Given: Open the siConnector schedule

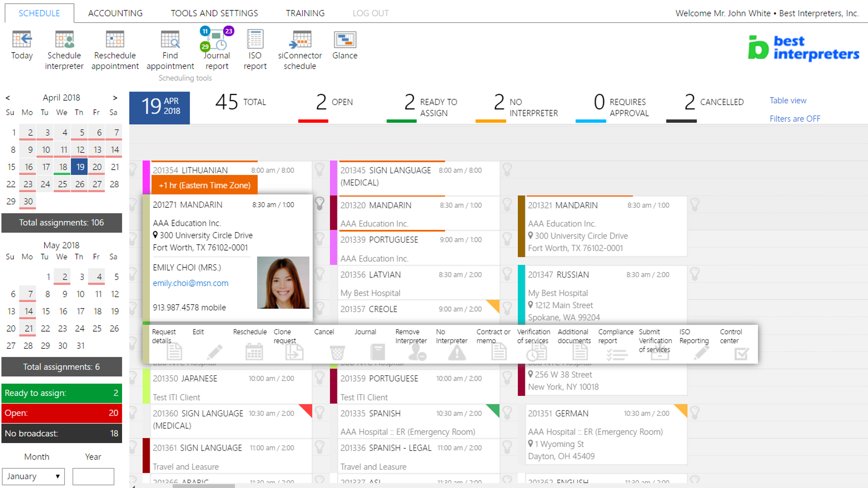Looking at the screenshot, I should point(299,49).
